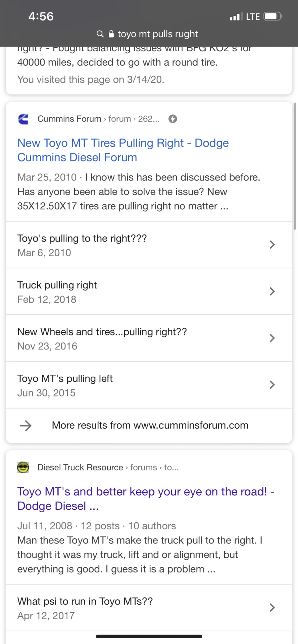Viewport: 298px width, 644px height.
Task: Open chevron for Toyo MT's pulling left
Action: click(x=272, y=385)
